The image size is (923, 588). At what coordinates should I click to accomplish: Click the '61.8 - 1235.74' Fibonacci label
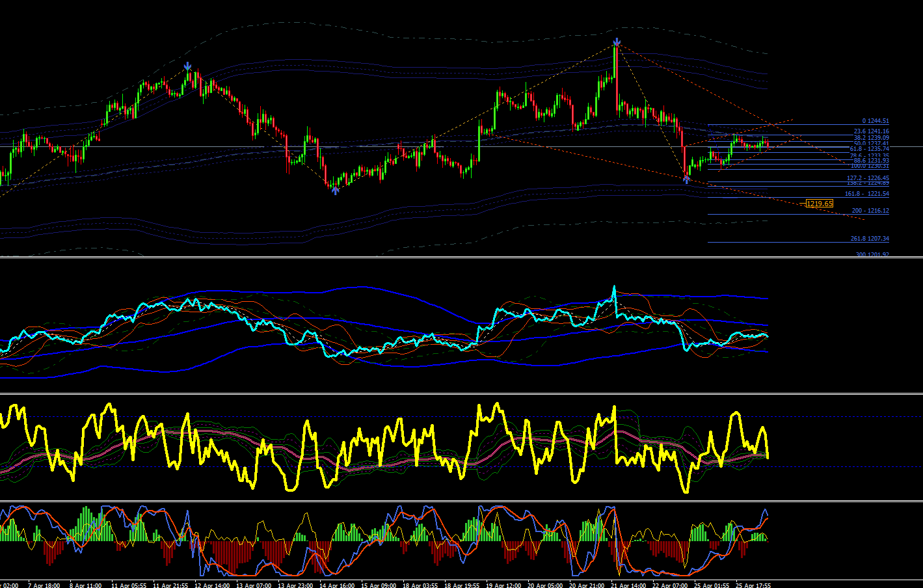(x=870, y=149)
